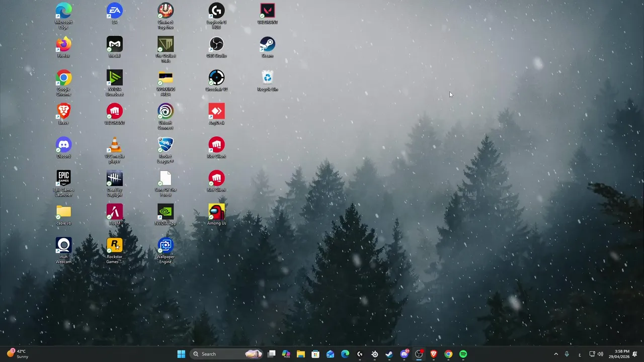Open File Explorer from the taskbar
This screenshot has height=362, width=644.
[x=301, y=354]
